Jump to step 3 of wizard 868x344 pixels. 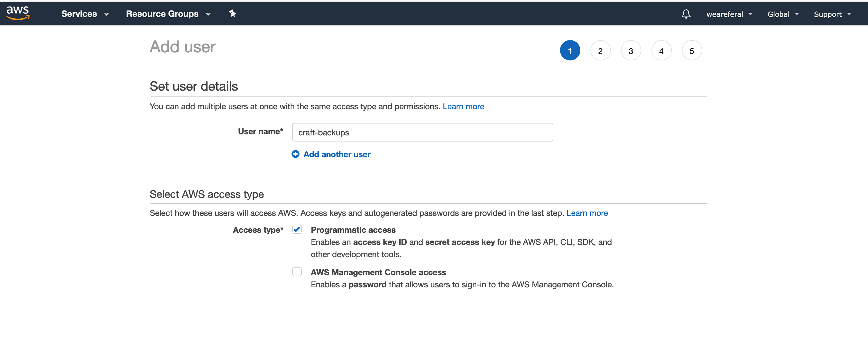pos(631,51)
